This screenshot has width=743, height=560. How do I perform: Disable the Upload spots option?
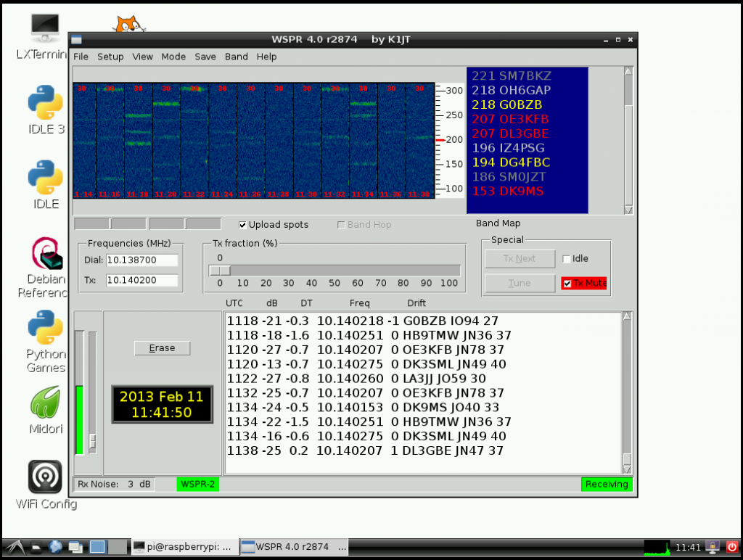243,224
